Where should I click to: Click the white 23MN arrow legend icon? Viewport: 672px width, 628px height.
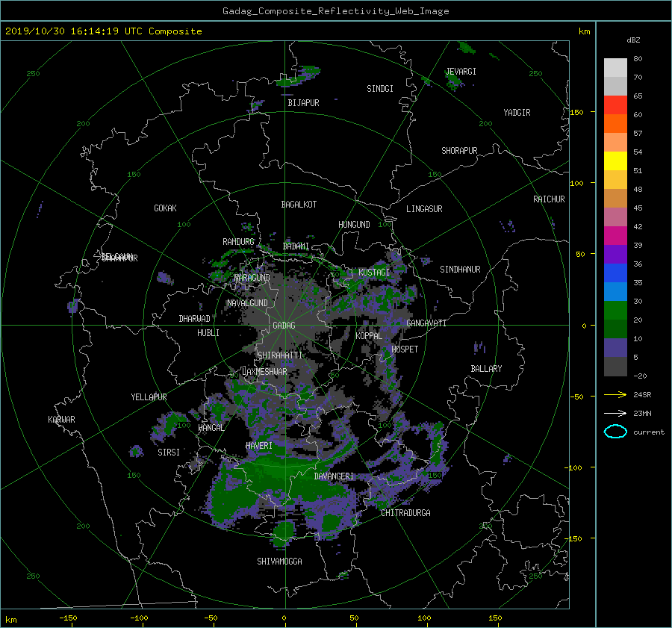(x=615, y=413)
